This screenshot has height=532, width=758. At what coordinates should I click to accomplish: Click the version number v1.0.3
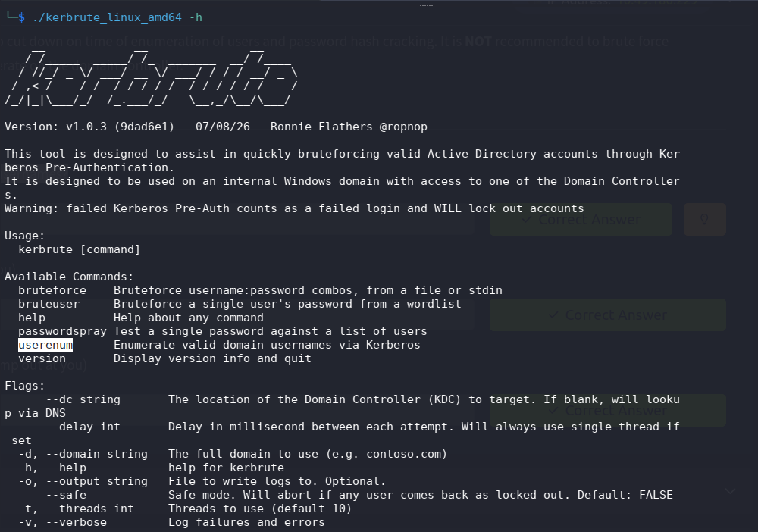(x=86, y=127)
